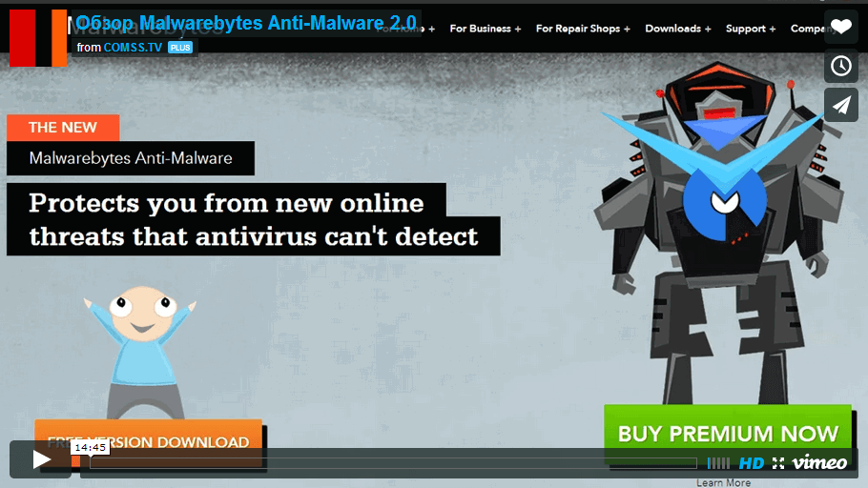Viewport: 868px width, 488px height.
Task: Click the Free Version Download button
Action: click(x=149, y=442)
